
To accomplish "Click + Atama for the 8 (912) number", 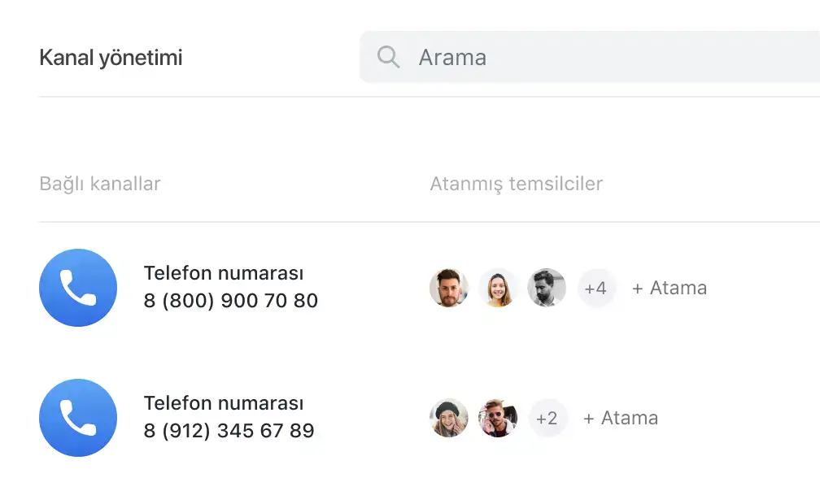I will click(x=621, y=418).
